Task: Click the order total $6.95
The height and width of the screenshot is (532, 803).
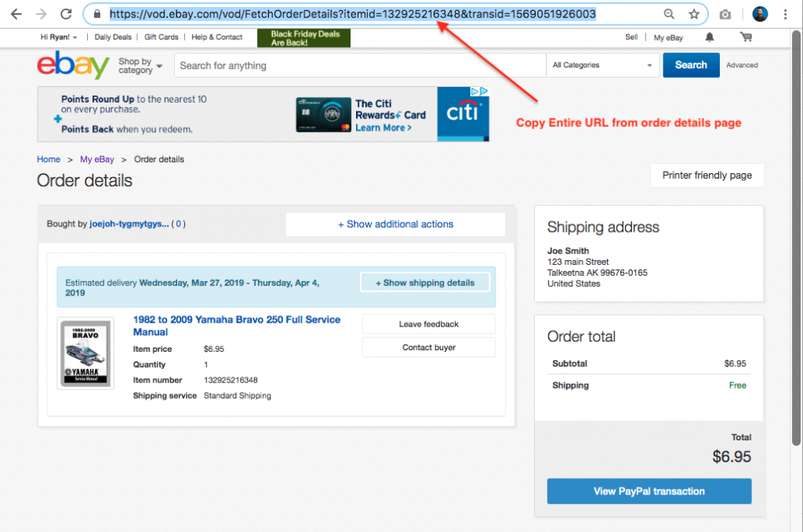Action: (732, 456)
